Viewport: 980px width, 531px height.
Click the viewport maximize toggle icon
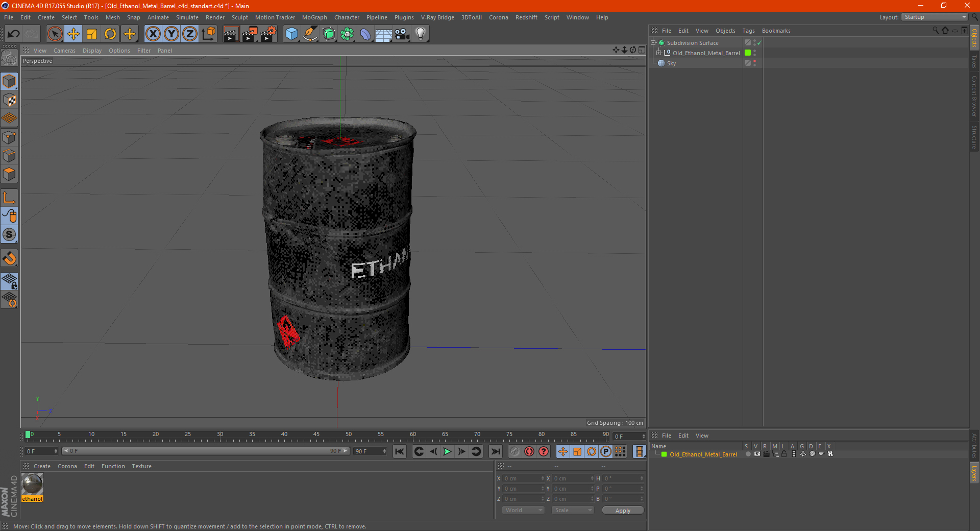click(x=642, y=50)
